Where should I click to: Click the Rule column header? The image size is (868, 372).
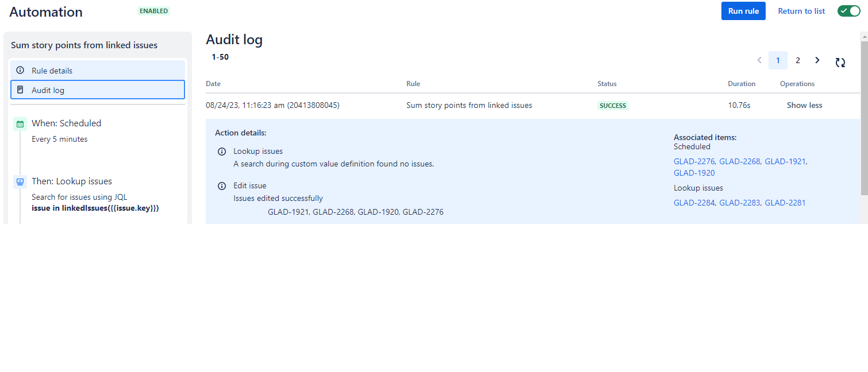click(x=413, y=84)
